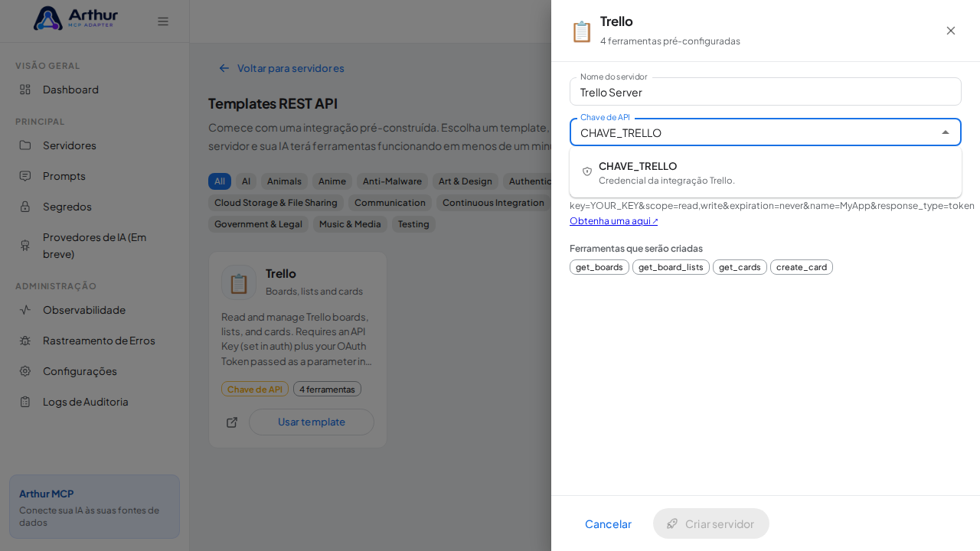This screenshot has height=551, width=980.
Task: Click the Chave de API badge on Trello card
Action: tap(255, 389)
